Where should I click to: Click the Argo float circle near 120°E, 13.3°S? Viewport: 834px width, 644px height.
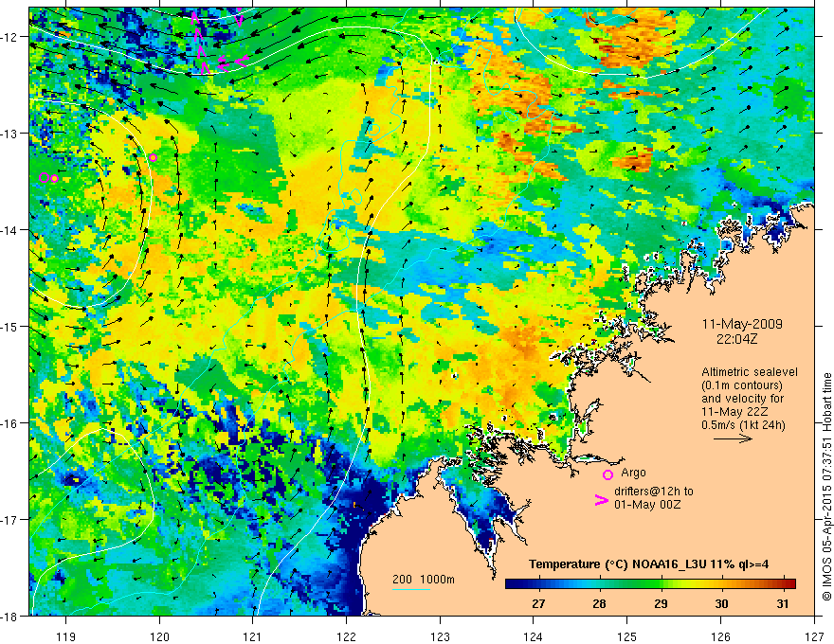pos(154,158)
